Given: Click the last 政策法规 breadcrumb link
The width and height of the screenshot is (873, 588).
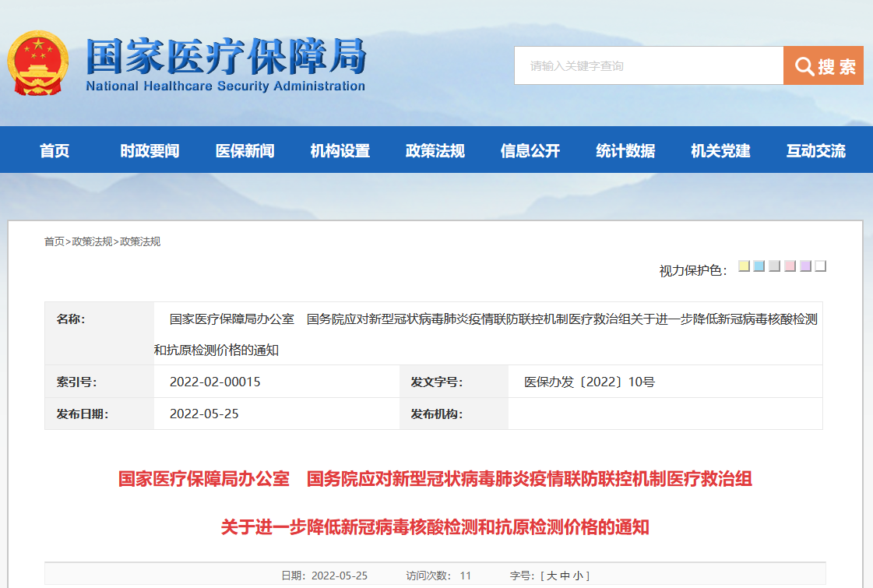Looking at the screenshot, I should point(140,241).
